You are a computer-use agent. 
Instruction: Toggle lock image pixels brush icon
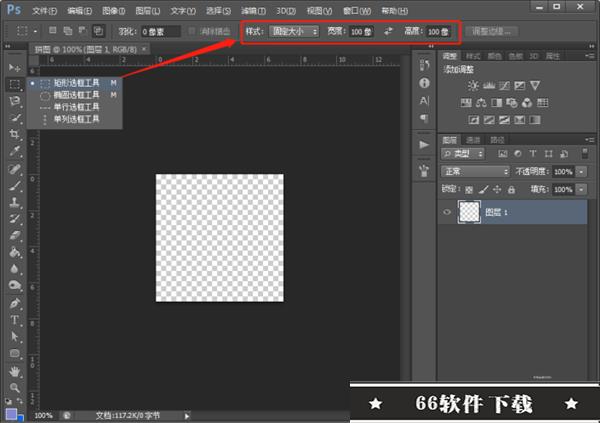pyautogui.click(x=483, y=189)
